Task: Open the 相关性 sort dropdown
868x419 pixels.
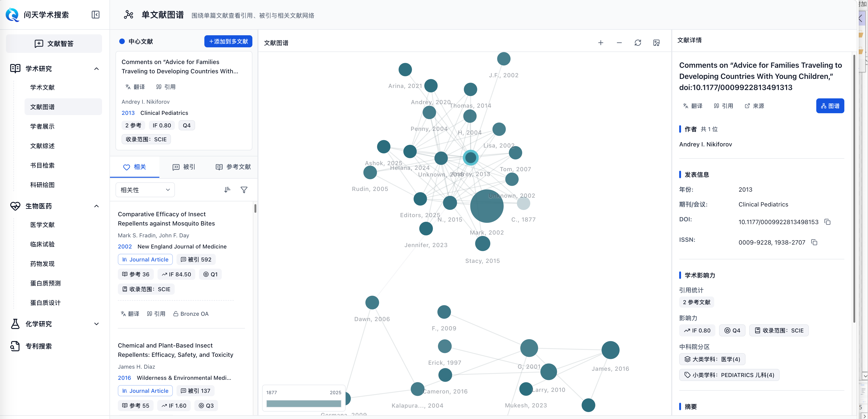Action: [145, 190]
